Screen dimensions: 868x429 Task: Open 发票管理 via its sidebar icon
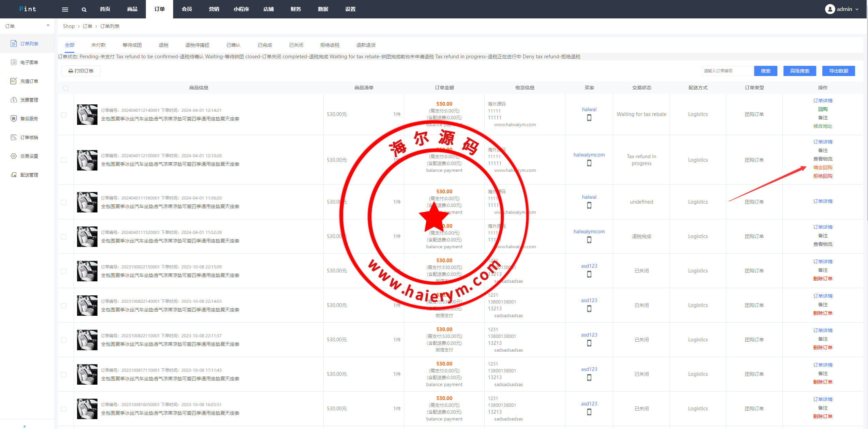[x=14, y=100]
